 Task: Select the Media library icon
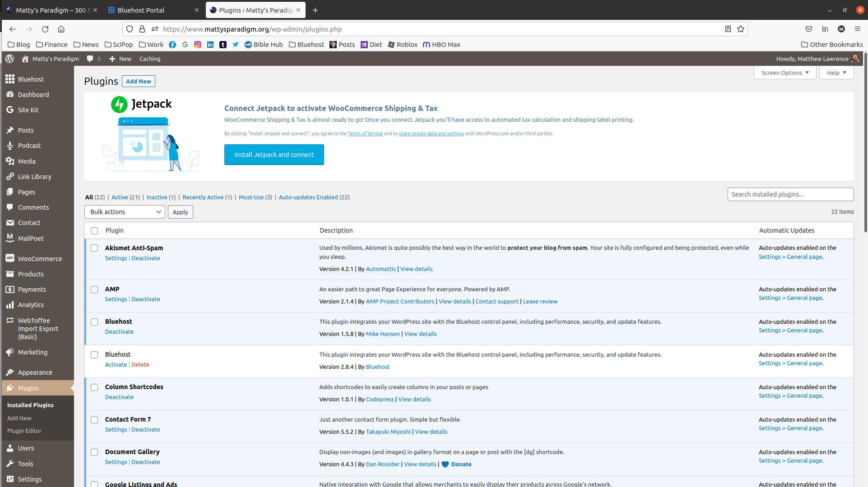click(11, 161)
